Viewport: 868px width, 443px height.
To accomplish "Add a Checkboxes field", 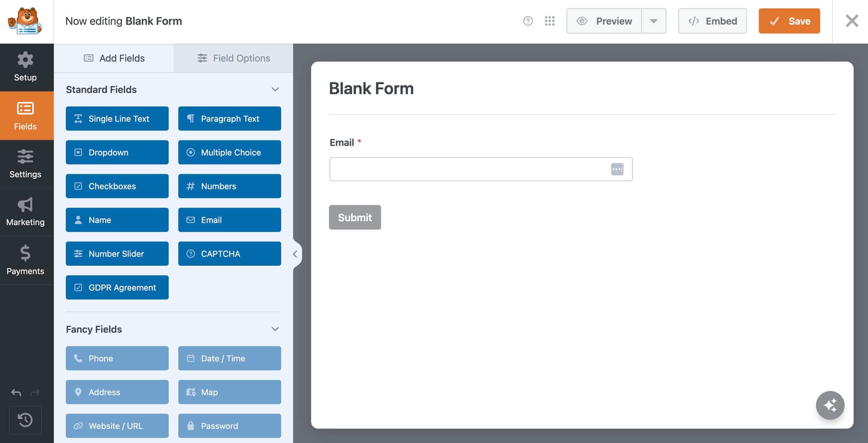I will pyautogui.click(x=117, y=186).
